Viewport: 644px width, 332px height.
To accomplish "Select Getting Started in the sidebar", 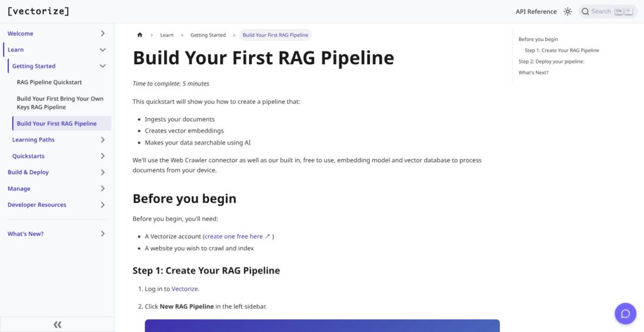I will point(34,66).
